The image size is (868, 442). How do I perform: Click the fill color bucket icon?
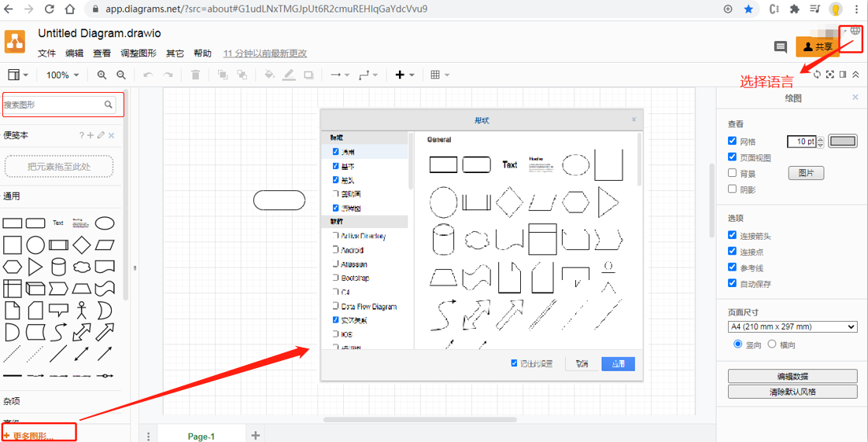pyautogui.click(x=270, y=75)
